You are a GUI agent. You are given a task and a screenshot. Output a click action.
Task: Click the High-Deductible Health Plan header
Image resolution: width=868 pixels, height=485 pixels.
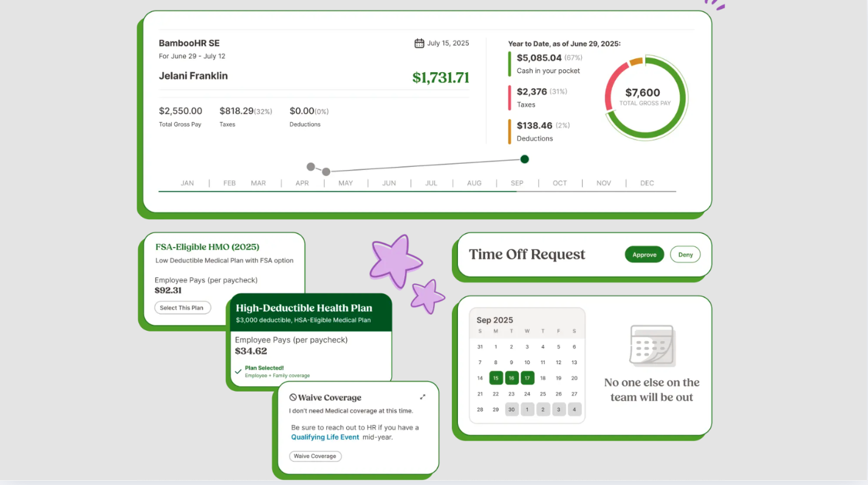[304, 308]
